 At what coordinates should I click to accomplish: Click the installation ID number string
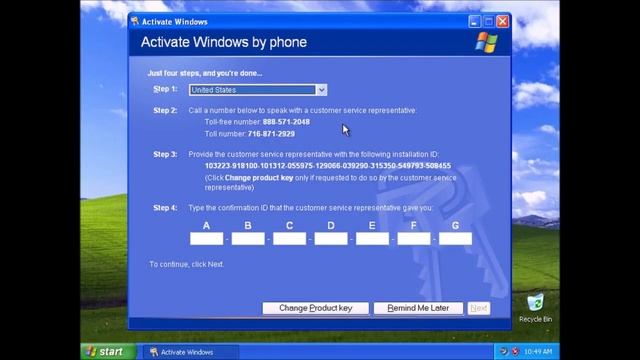pyautogui.click(x=328, y=166)
